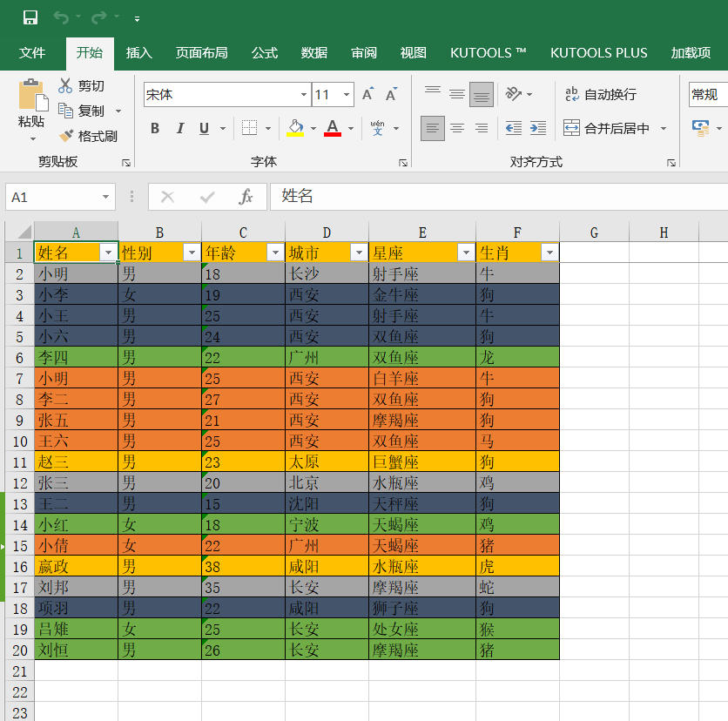Switch to the 公式 tab
This screenshot has height=721, width=728.
265,52
